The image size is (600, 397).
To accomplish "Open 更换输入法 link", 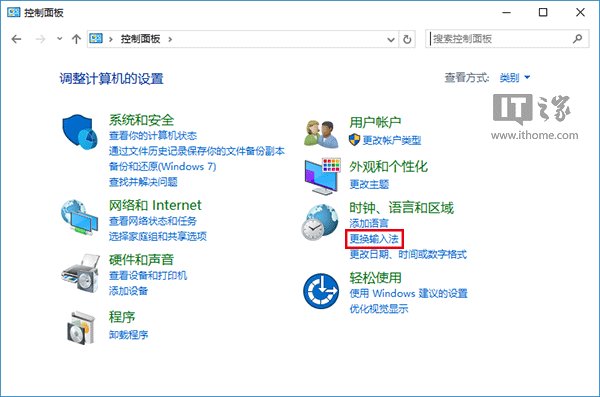I will pos(374,239).
